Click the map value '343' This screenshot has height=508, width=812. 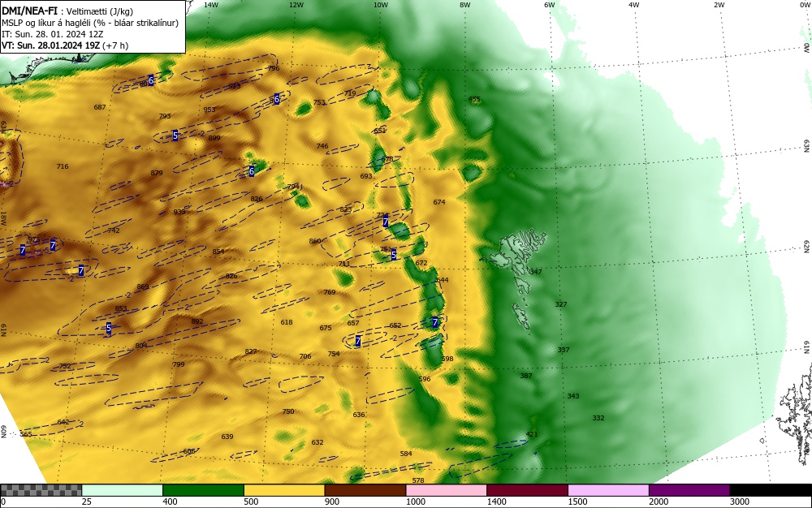[x=573, y=396]
